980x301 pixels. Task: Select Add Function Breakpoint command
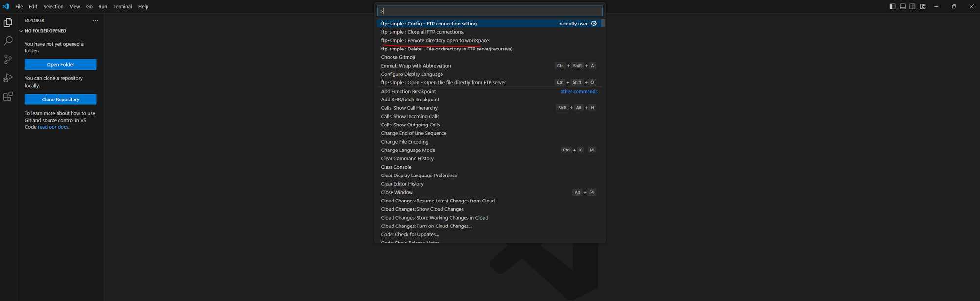[x=489, y=91]
